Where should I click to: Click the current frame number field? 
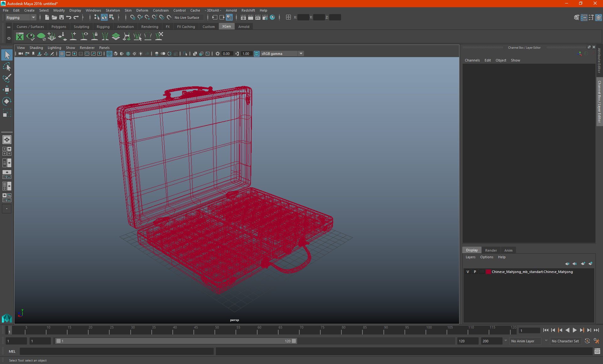coord(529,330)
